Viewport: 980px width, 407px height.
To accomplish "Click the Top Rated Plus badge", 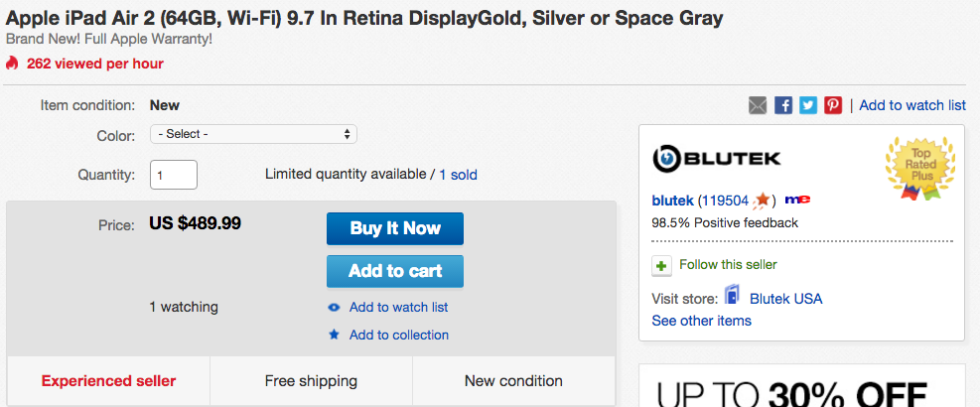I will click(x=920, y=167).
